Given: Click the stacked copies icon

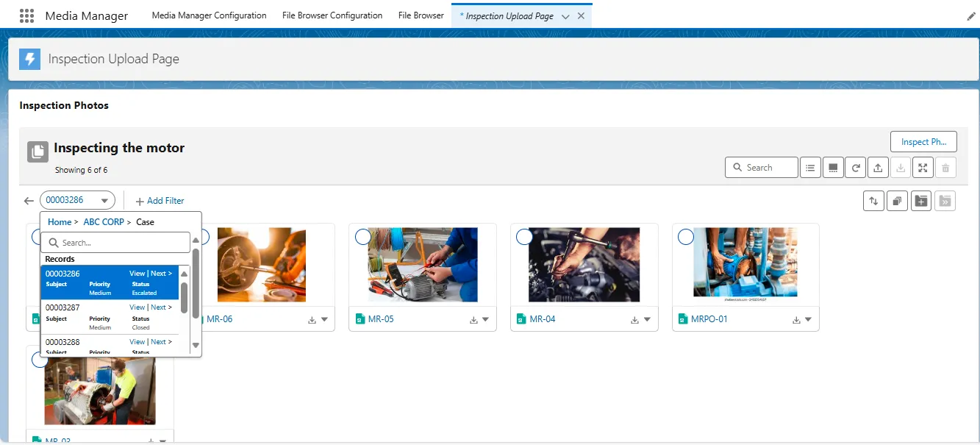Looking at the screenshot, I should [x=897, y=201].
